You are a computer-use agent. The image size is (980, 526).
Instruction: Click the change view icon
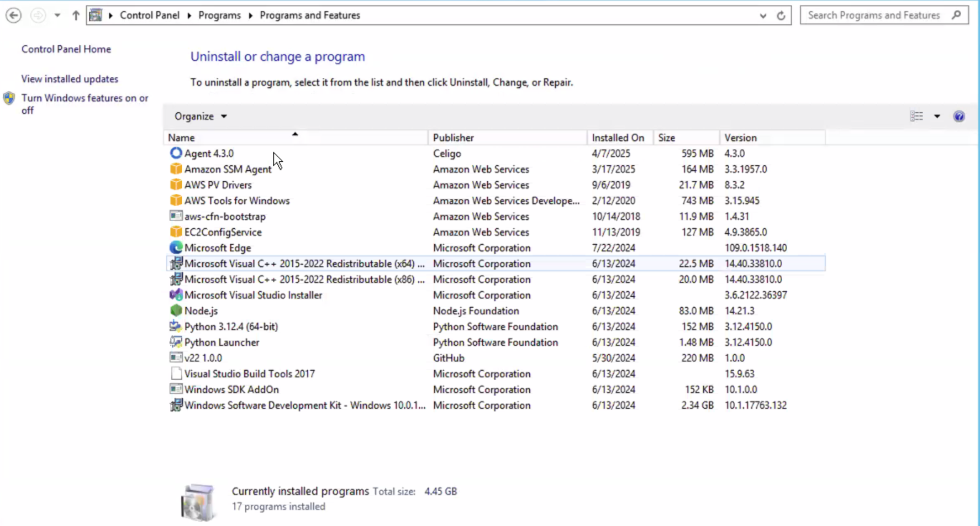tap(916, 116)
